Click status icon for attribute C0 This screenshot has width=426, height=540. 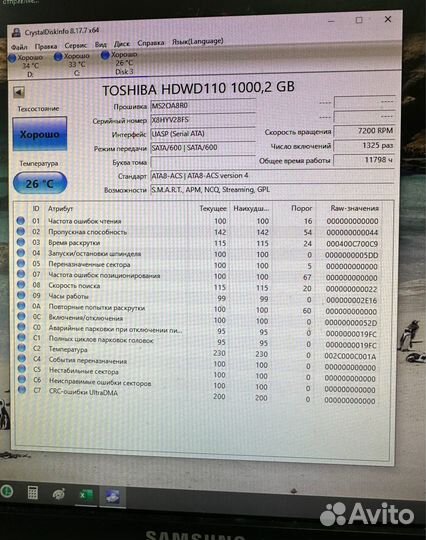tap(21, 327)
